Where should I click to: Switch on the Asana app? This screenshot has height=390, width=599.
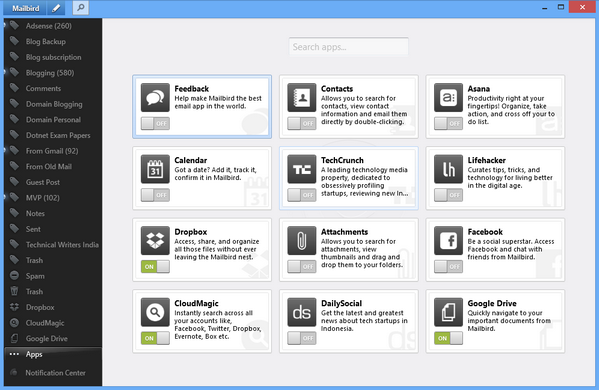(x=448, y=123)
